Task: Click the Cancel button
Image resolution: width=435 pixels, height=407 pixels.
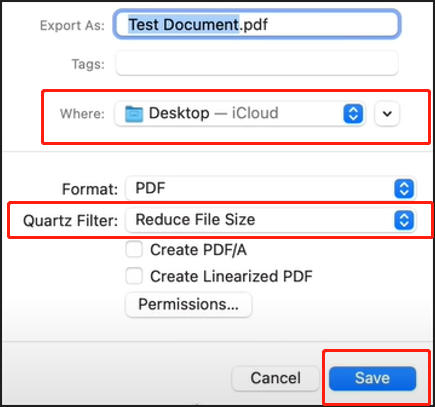Action: (276, 378)
